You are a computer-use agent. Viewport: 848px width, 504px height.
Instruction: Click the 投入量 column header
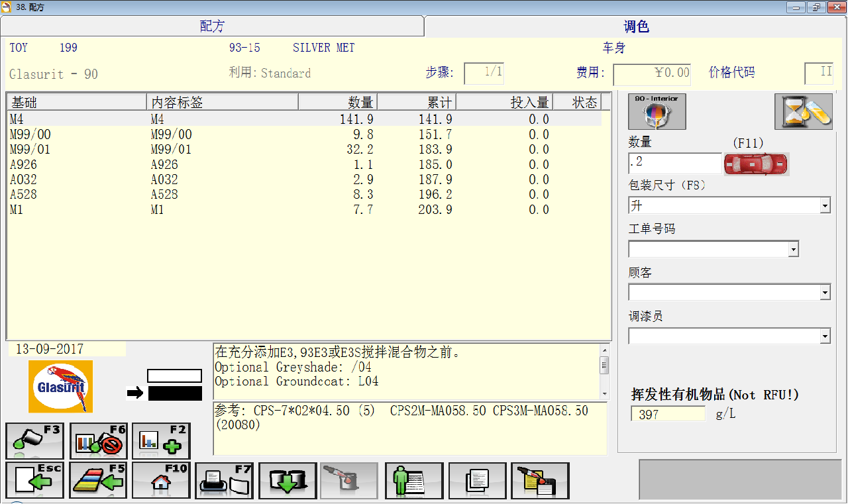pyautogui.click(x=505, y=102)
